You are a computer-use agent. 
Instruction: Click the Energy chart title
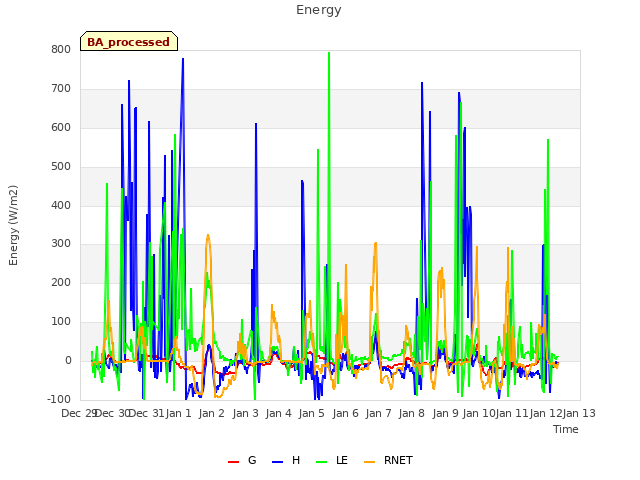tap(319, 10)
